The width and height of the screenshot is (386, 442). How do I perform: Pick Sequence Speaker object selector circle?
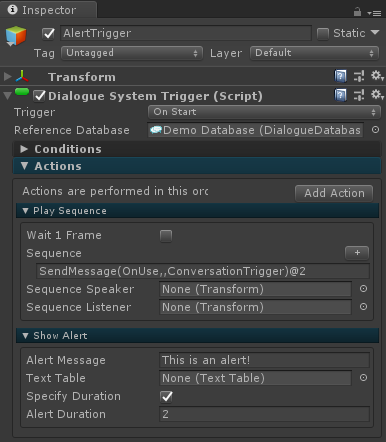pyautogui.click(x=363, y=289)
